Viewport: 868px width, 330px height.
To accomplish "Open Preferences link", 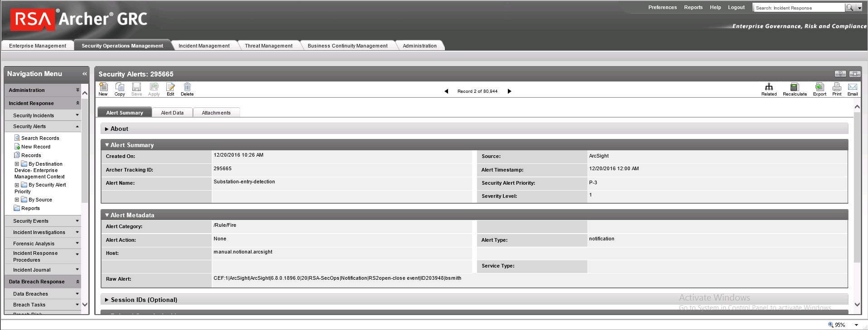I will (662, 7).
